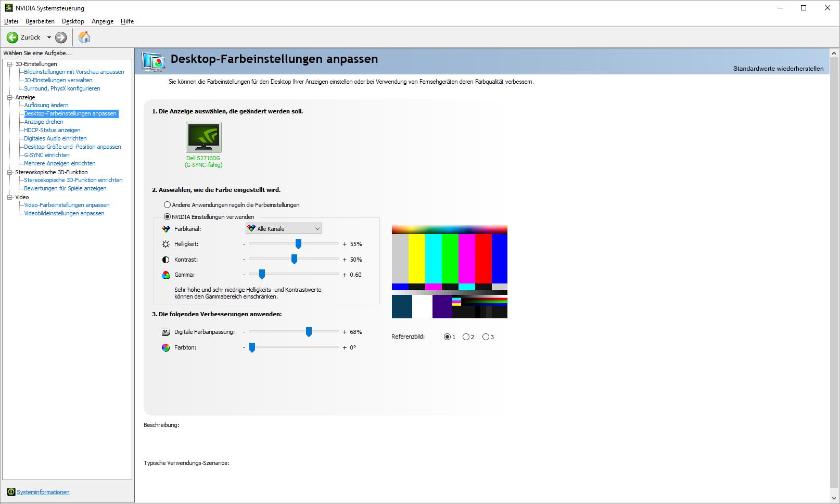Open the Desktop menu

(x=73, y=21)
